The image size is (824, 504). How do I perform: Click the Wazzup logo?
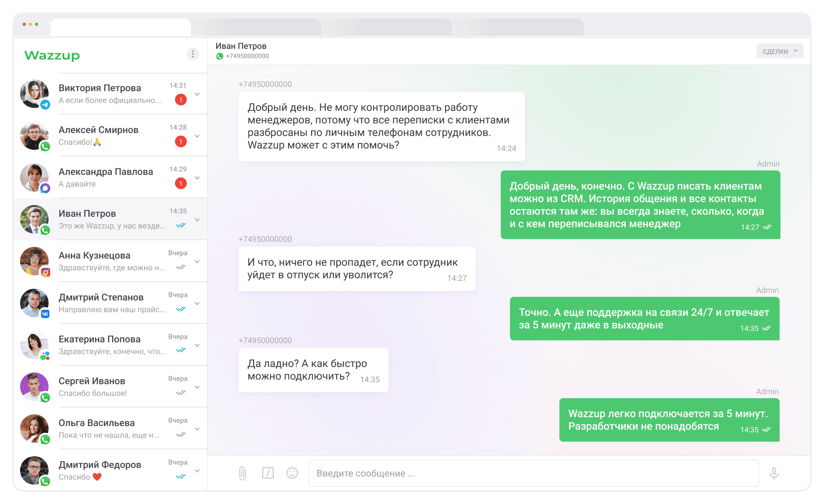pyautogui.click(x=52, y=55)
